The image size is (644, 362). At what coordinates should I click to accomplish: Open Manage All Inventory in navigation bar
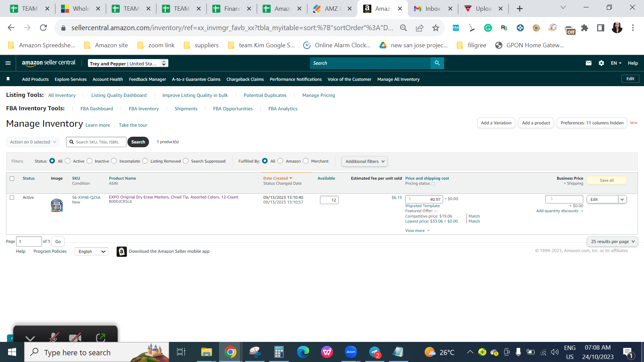pos(398,79)
